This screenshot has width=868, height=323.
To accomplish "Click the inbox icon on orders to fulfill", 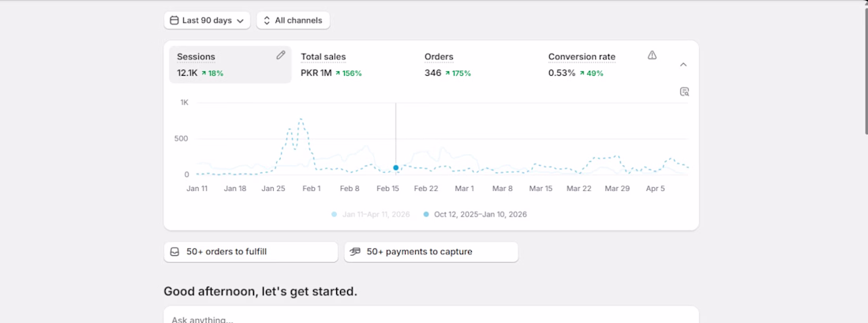I will pyautogui.click(x=175, y=252).
